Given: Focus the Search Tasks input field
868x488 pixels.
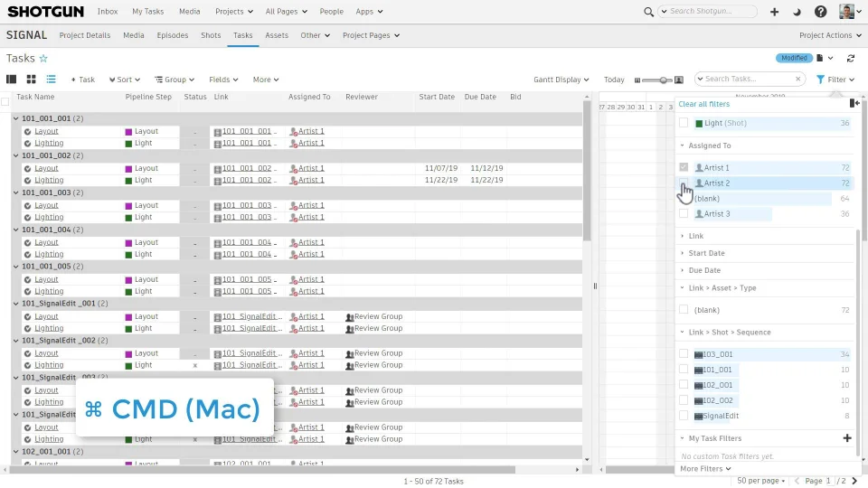Looking at the screenshot, I should tap(749, 80).
